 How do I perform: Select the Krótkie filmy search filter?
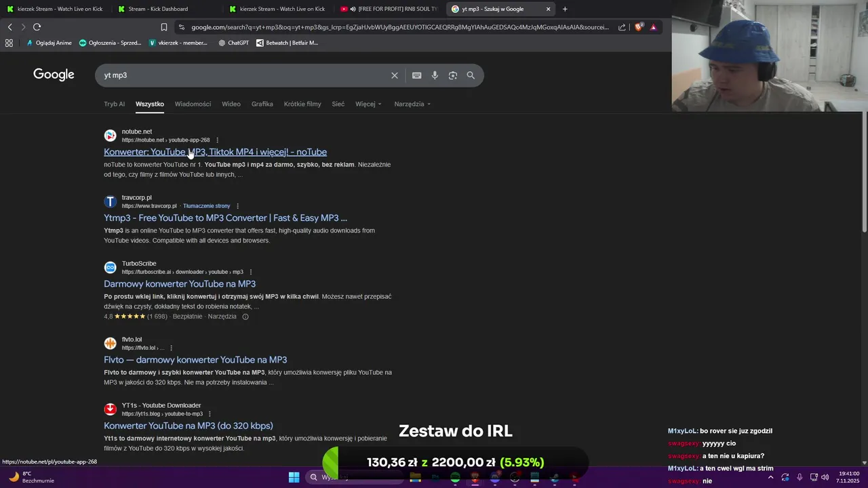coord(302,104)
